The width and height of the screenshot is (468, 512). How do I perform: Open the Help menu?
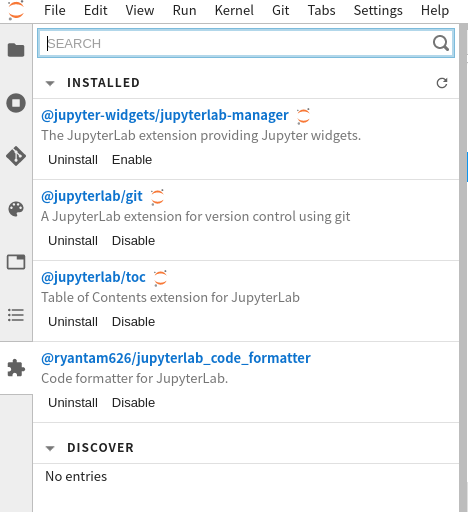pyautogui.click(x=435, y=10)
